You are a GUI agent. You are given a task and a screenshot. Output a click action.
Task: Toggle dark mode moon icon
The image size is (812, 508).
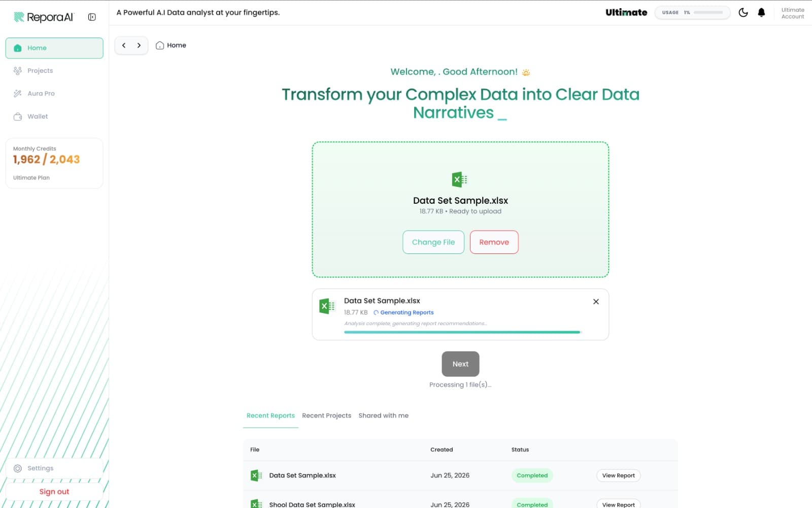point(743,13)
